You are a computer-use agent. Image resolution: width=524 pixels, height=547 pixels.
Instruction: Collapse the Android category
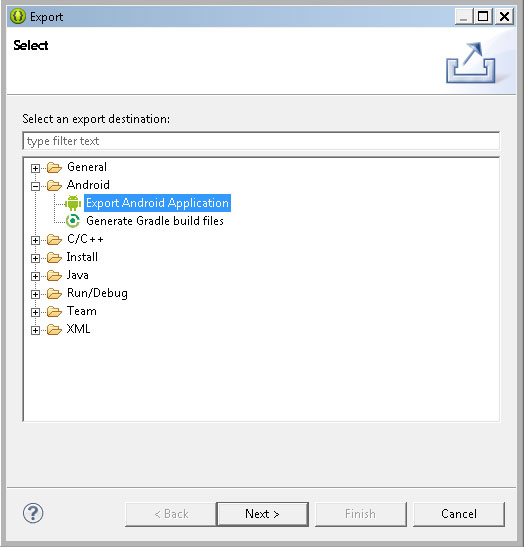[35, 186]
